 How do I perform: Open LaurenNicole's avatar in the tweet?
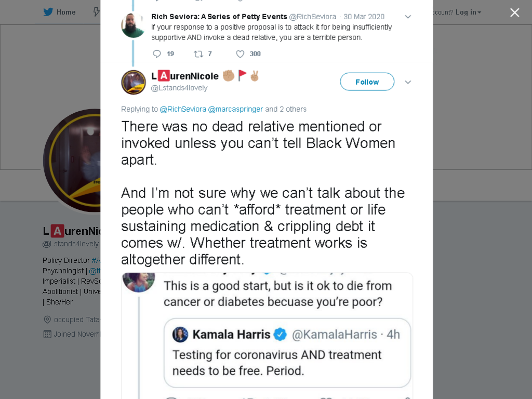pos(134,82)
